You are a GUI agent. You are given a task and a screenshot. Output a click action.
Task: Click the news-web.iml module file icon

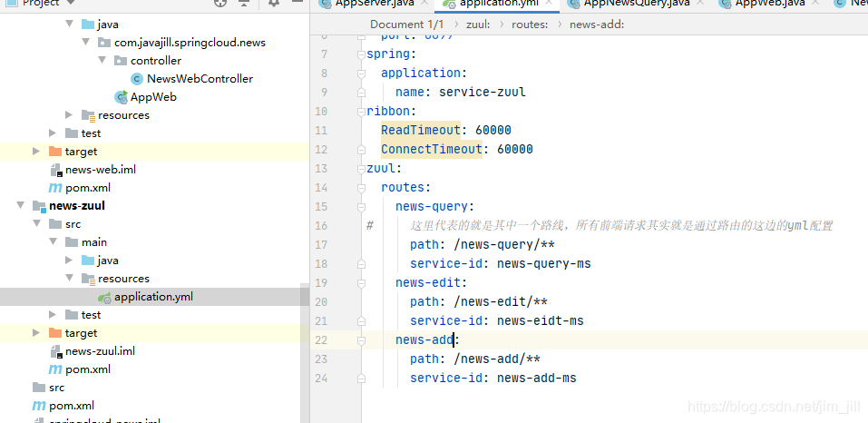(55, 170)
